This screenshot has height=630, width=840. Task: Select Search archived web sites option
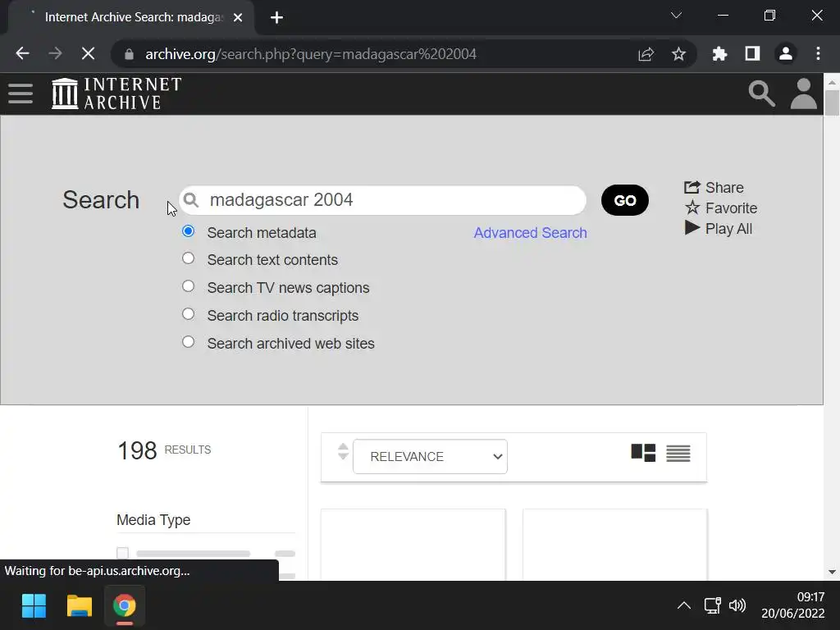(188, 342)
